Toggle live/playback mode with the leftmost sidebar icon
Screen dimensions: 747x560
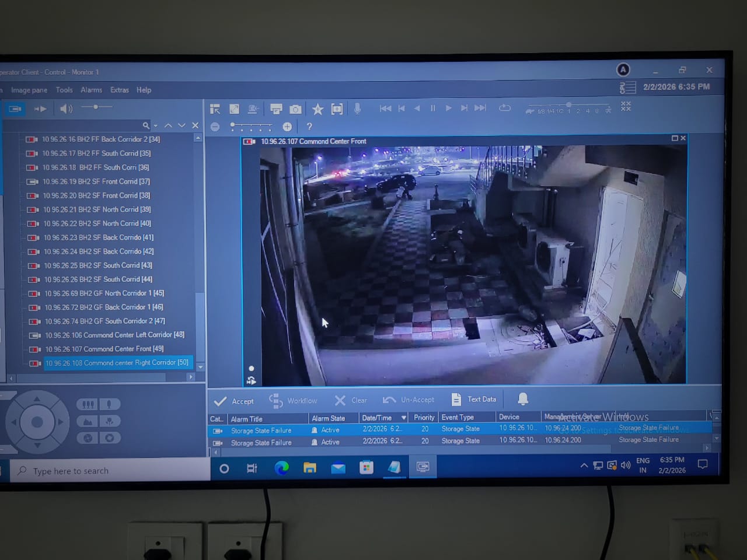pos(14,108)
